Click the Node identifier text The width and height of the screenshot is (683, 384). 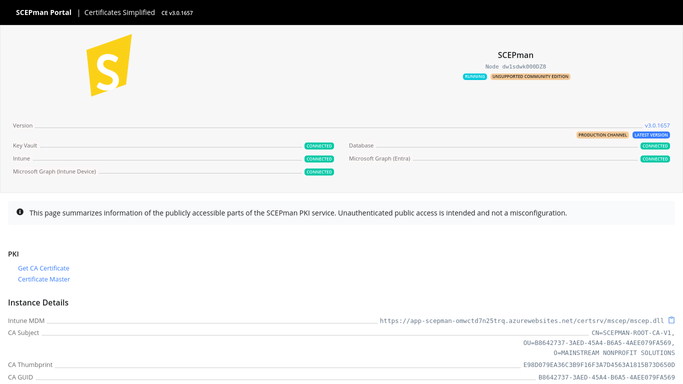tap(515, 67)
